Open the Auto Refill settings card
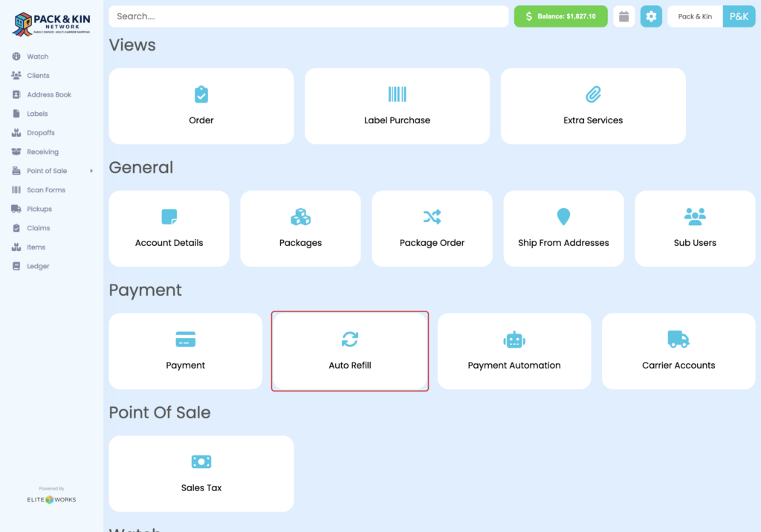 pyautogui.click(x=349, y=351)
